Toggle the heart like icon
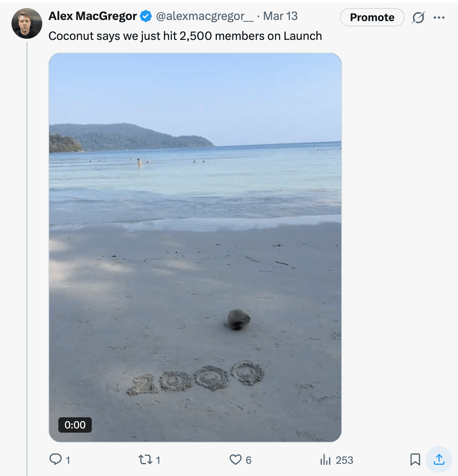Screen dimensions: 458x476 (235, 459)
